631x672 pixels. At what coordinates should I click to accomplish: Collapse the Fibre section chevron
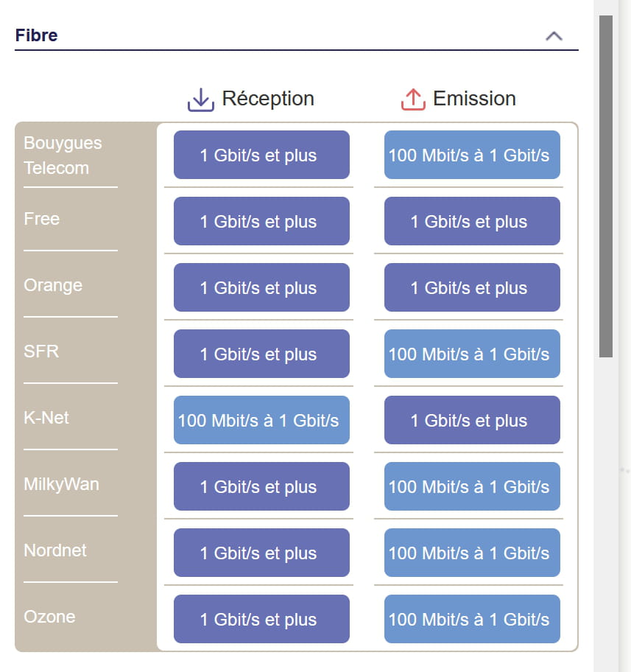pyautogui.click(x=554, y=36)
